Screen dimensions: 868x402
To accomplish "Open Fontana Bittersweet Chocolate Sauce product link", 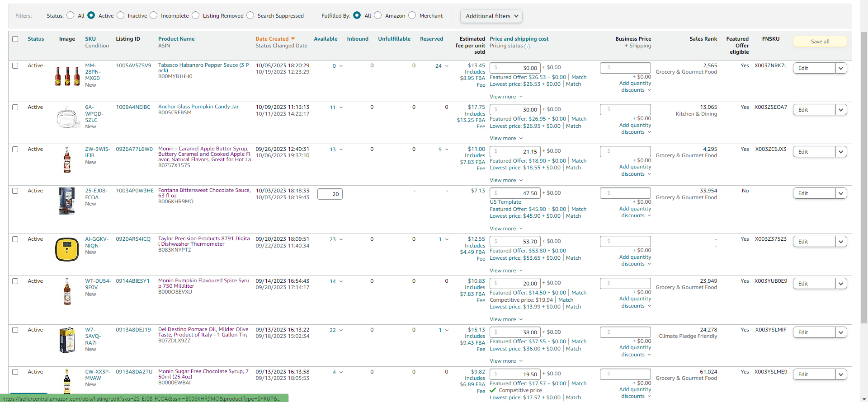I will coord(204,193).
